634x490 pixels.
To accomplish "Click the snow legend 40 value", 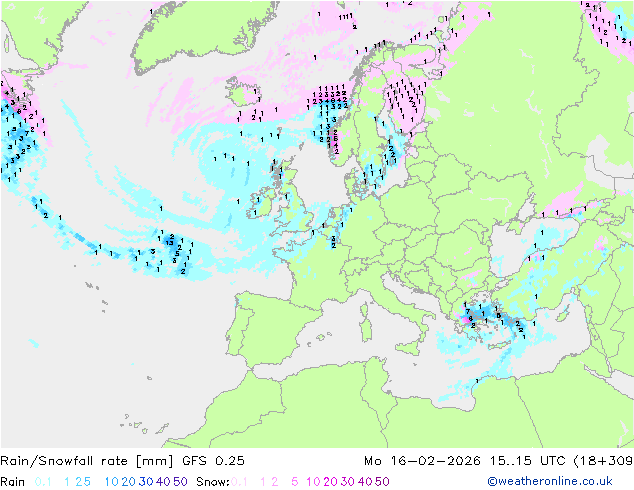I will point(365,482).
